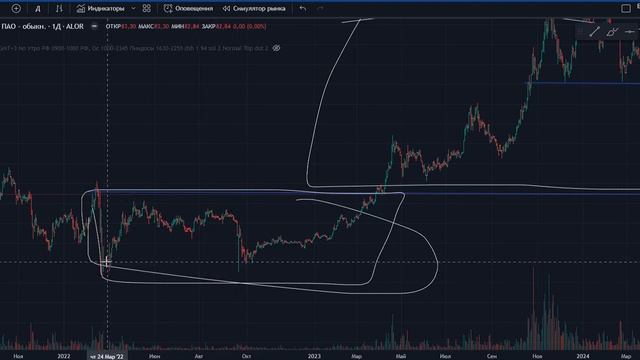This screenshot has height=360, width=640.
Task: Click the Окт label on the time axis
Action: (246, 356)
